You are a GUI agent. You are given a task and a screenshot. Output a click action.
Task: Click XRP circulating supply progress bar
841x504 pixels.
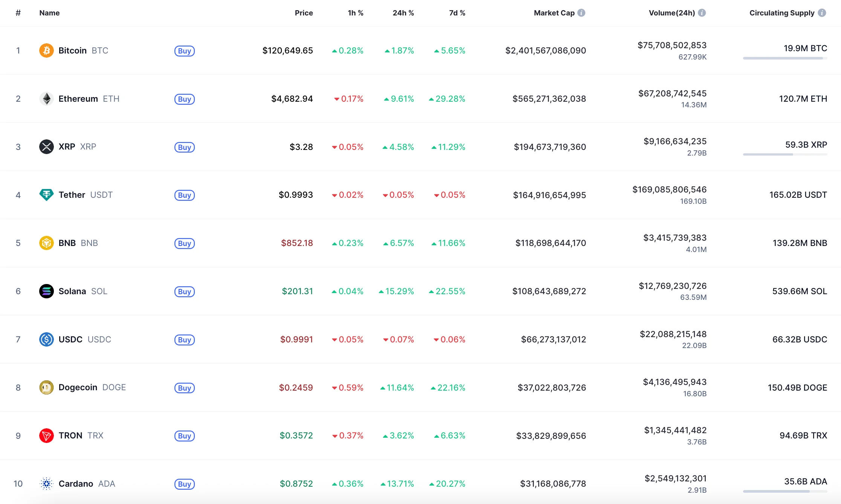coord(785,154)
